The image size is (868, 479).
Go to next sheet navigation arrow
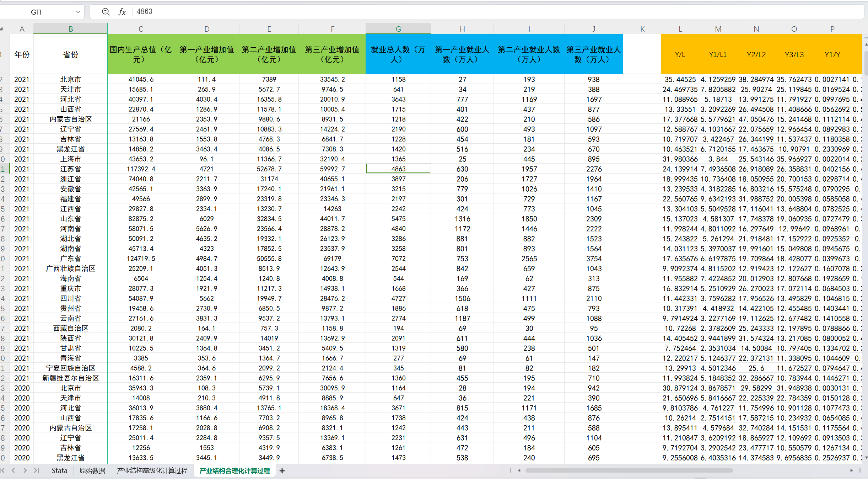click(x=25, y=470)
